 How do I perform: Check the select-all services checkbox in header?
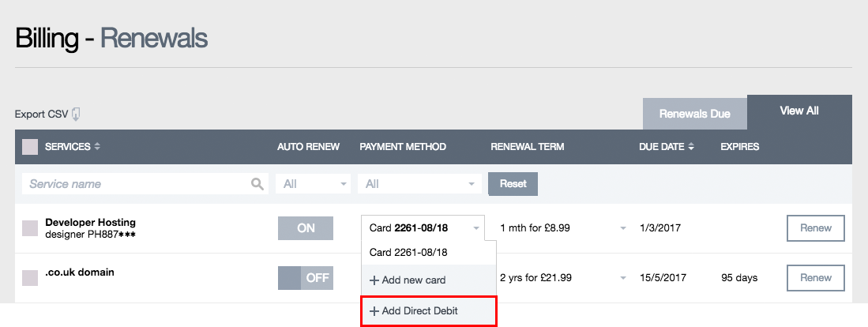[30, 147]
